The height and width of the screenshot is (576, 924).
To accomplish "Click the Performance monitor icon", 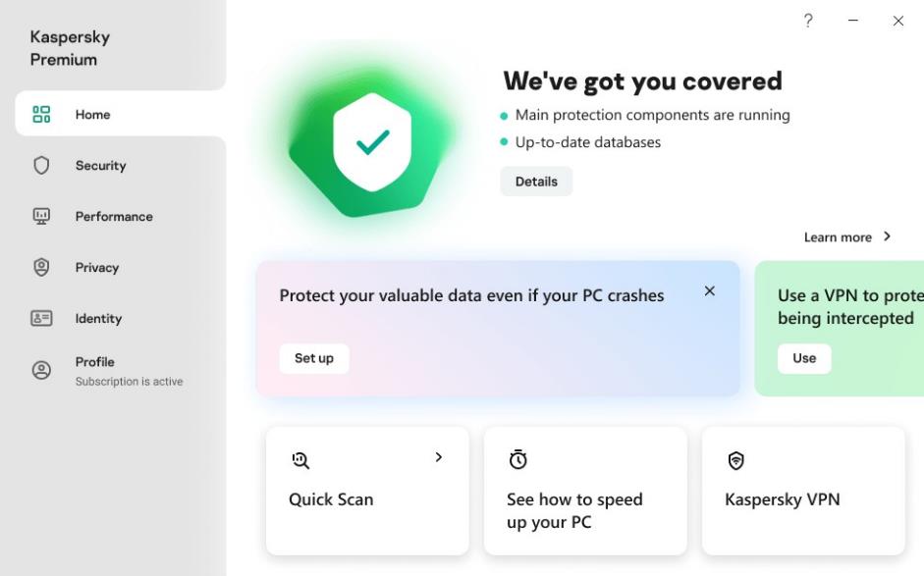I will coord(41,217).
